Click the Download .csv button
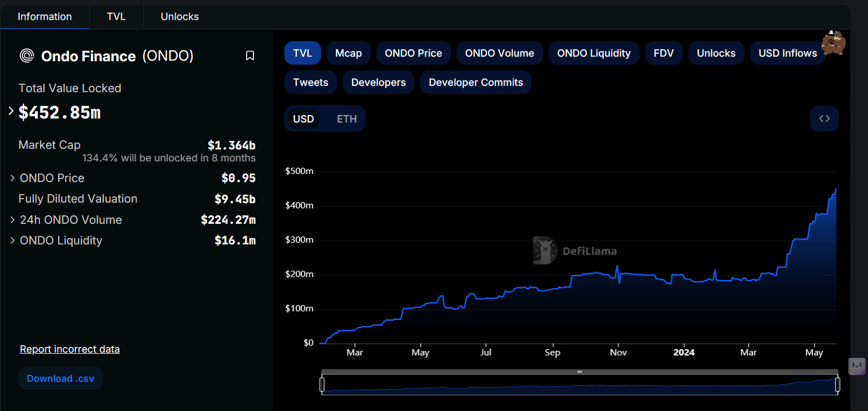This screenshot has height=411, width=868. [61, 378]
